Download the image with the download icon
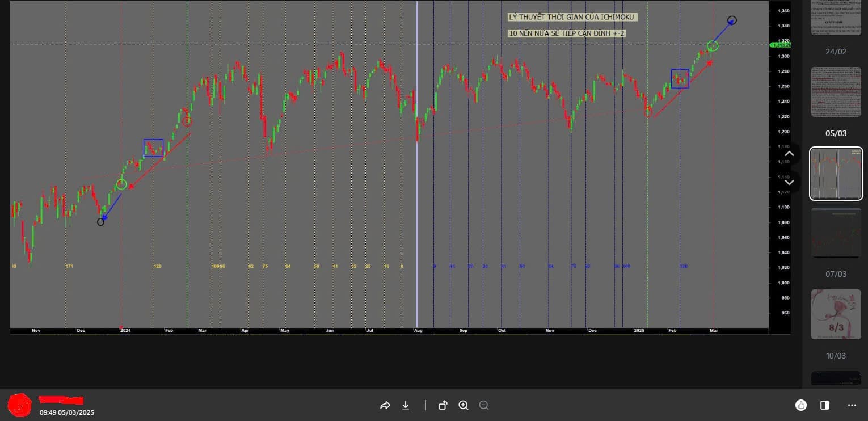This screenshot has width=868, height=421. click(406, 405)
